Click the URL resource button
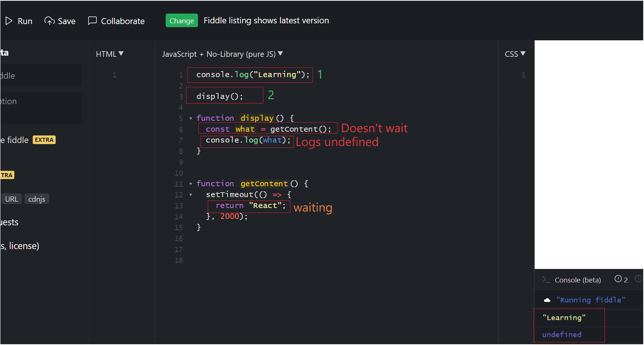644x345 pixels. coord(11,199)
